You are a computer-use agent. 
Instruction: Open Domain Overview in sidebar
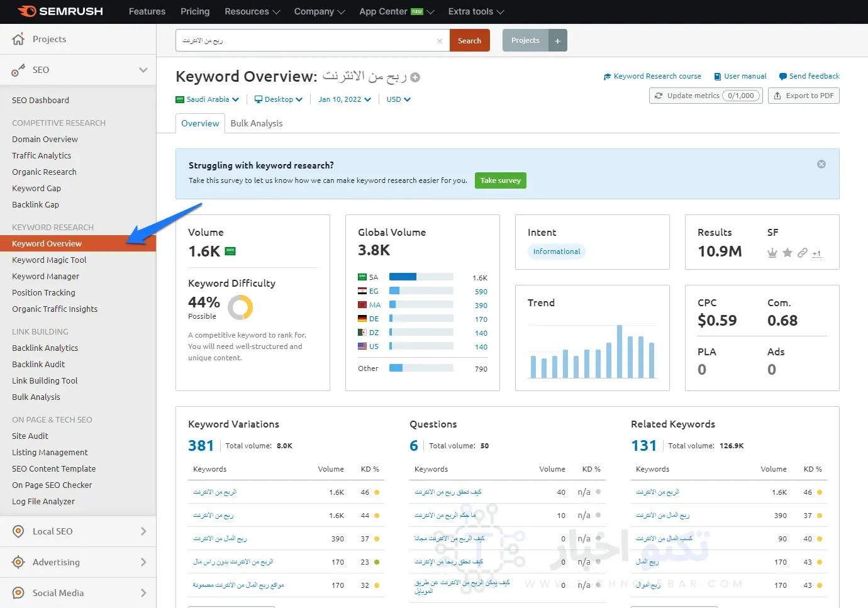[x=45, y=139]
